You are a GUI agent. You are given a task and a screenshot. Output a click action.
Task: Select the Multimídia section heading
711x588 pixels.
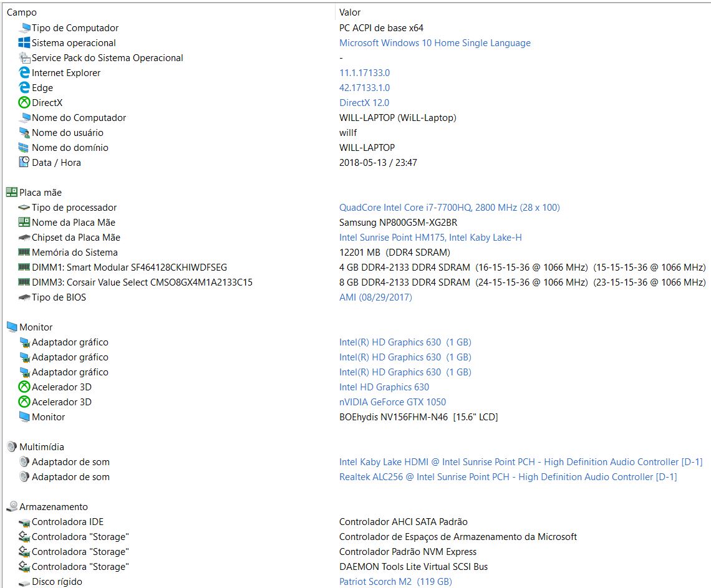(42, 446)
